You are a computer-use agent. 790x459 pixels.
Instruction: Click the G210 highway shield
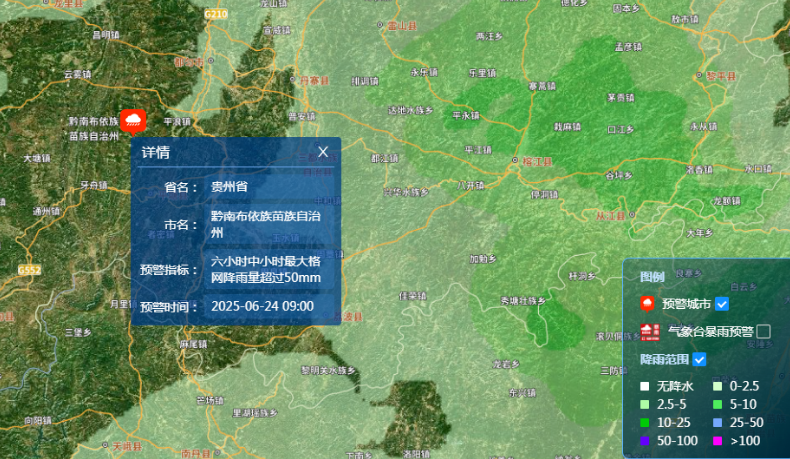(215, 14)
